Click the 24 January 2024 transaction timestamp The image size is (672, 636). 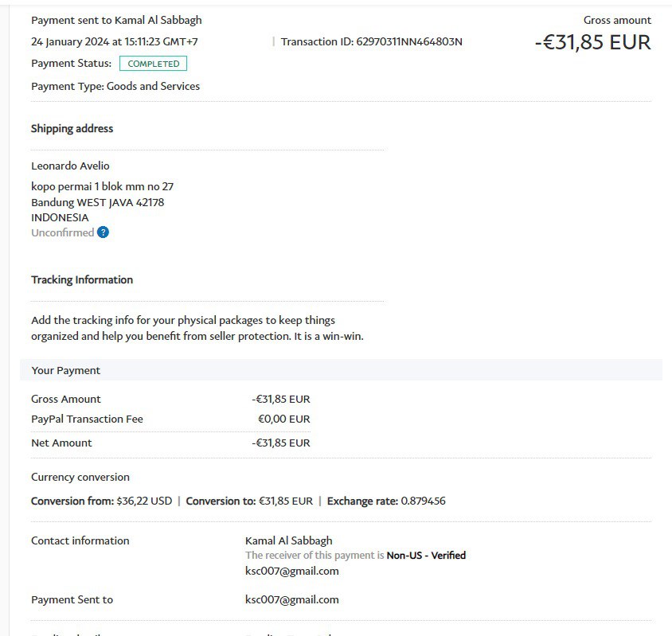tap(115, 41)
